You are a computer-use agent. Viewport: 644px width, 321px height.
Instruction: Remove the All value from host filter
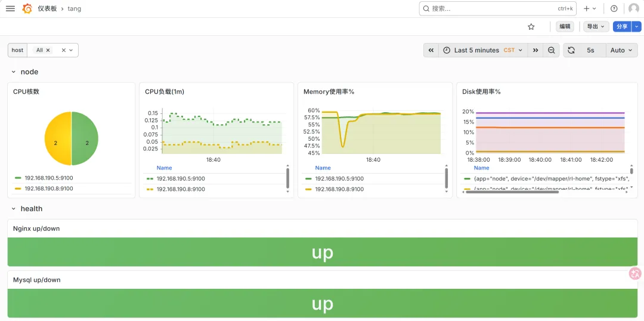(48, 50)
